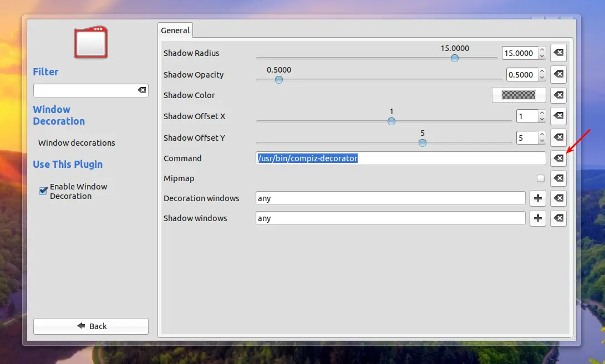Go Back to the plugin list
Image resolution: width=605 pixels, height=364 pixels.
(x=91, y=326)
